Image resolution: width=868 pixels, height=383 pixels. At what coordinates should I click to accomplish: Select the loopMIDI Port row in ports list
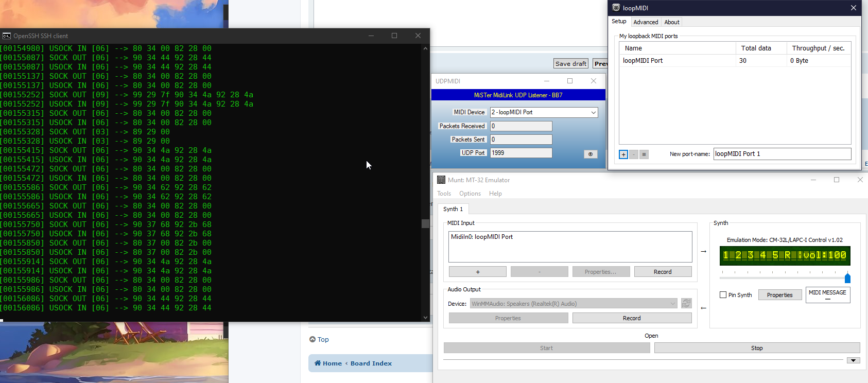[735, 61]
